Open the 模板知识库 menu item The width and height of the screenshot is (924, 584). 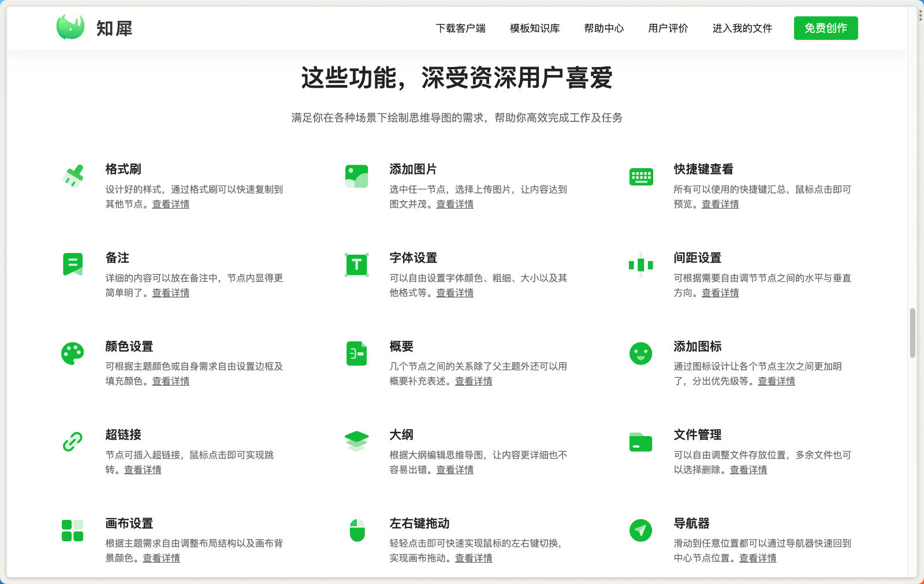[534, 28]
